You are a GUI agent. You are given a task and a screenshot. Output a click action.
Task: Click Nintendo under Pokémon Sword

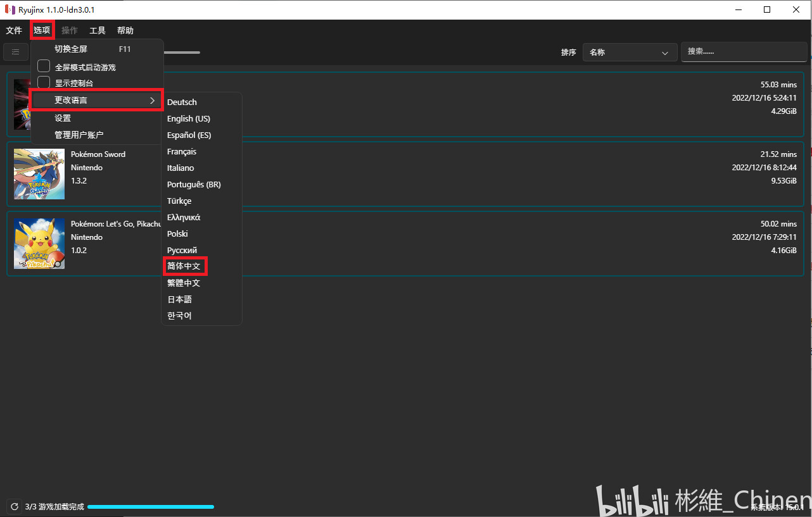(87, 168)
